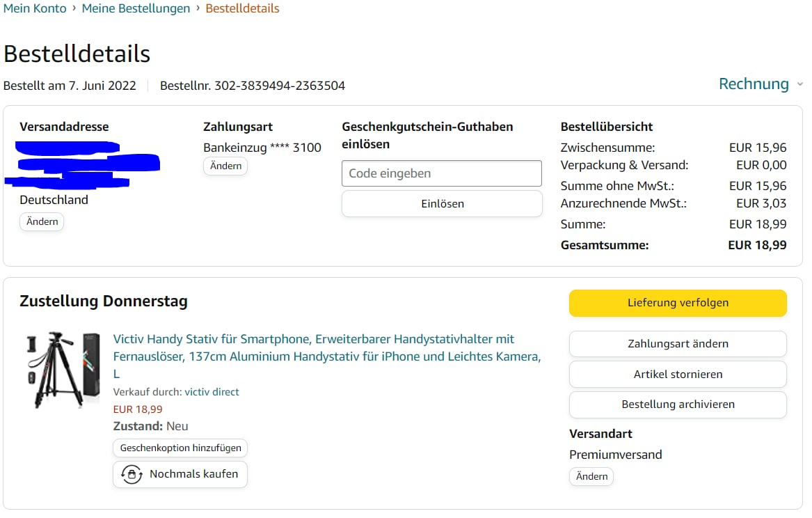This screenshot has height=518, width=812.
Task: Change shipping method under Premiumversand
Action: [591, 477]
